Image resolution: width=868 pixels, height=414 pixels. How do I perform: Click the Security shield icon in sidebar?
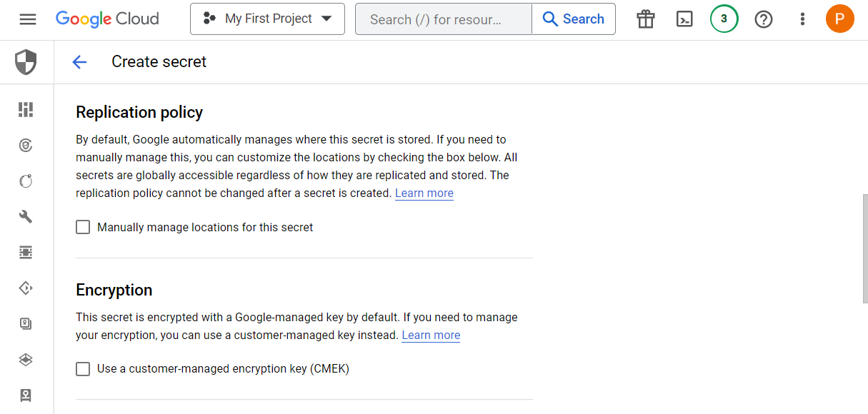pyautogui.click(x=26, y=62)
